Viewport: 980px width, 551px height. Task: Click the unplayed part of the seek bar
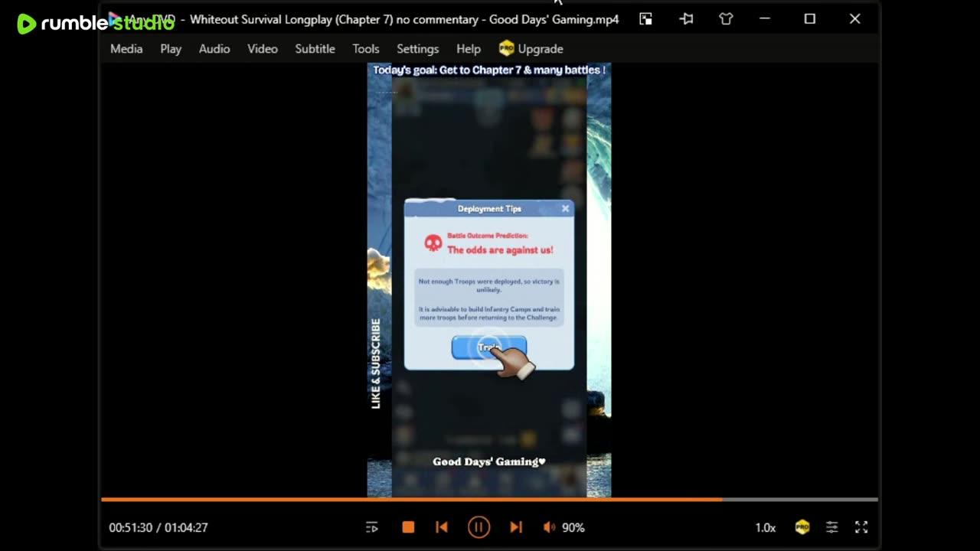click(800, 500)
